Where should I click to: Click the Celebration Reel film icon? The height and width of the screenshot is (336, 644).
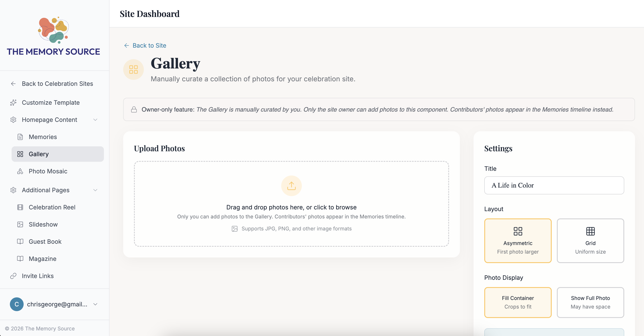20,207
